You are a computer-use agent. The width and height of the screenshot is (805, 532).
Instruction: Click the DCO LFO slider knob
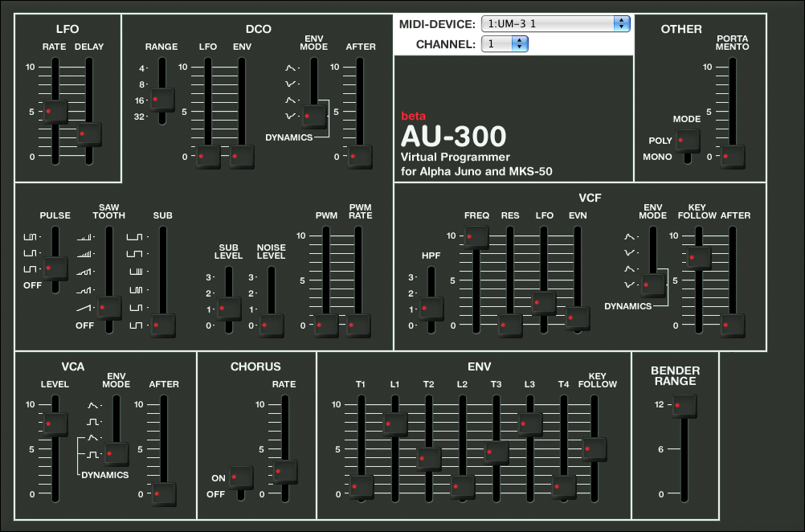tap(208, 156)
